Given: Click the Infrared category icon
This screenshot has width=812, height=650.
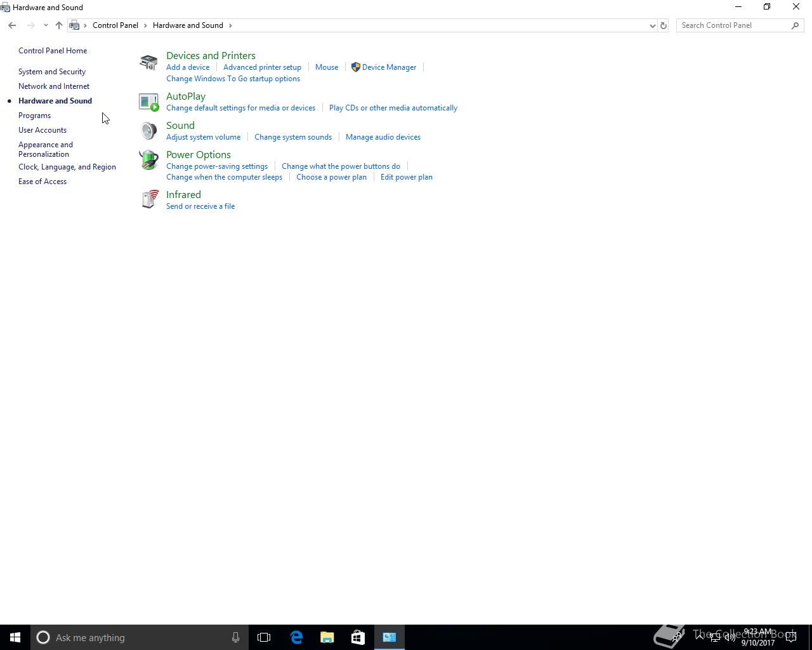Looking at the screenshot, I should click(149, 199).
